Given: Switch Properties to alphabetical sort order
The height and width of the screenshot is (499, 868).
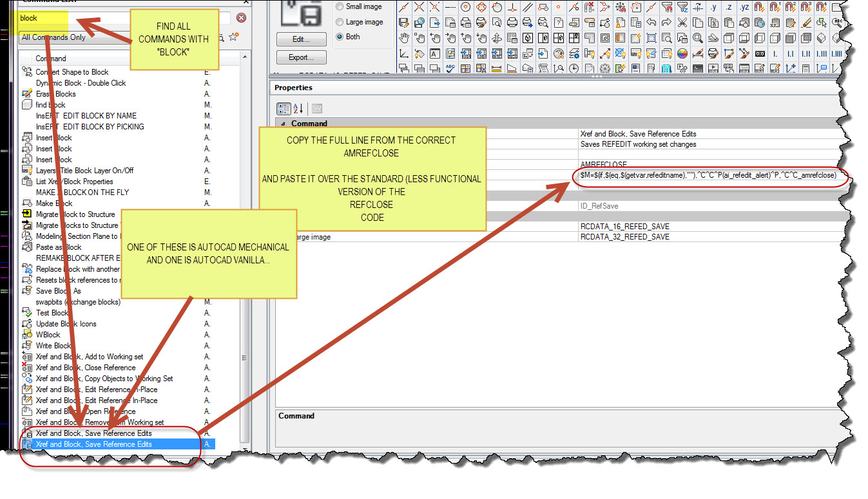Looking at the screenshot, I should click(x=298, y=108).
